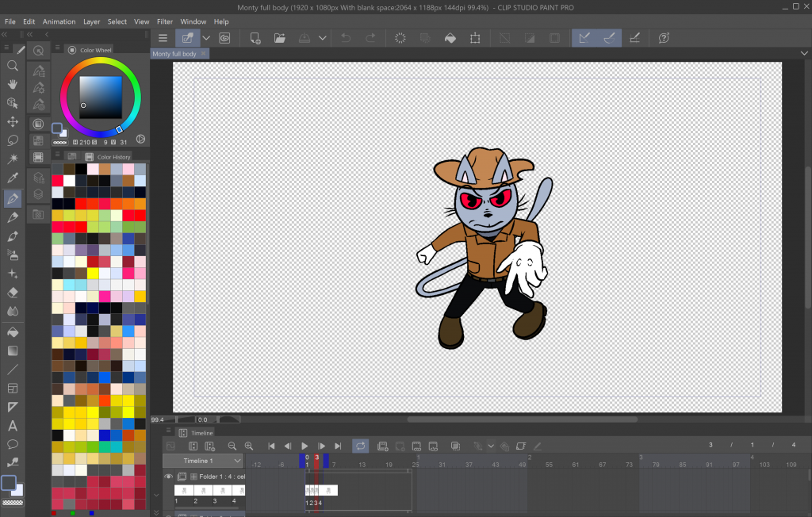Pick the Eyedropper tool

point(13,178)
